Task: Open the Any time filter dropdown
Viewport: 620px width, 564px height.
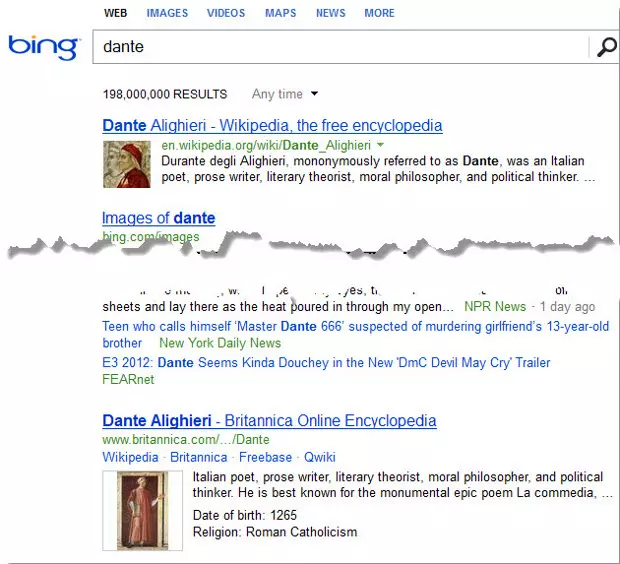Action: click(285, 94)
